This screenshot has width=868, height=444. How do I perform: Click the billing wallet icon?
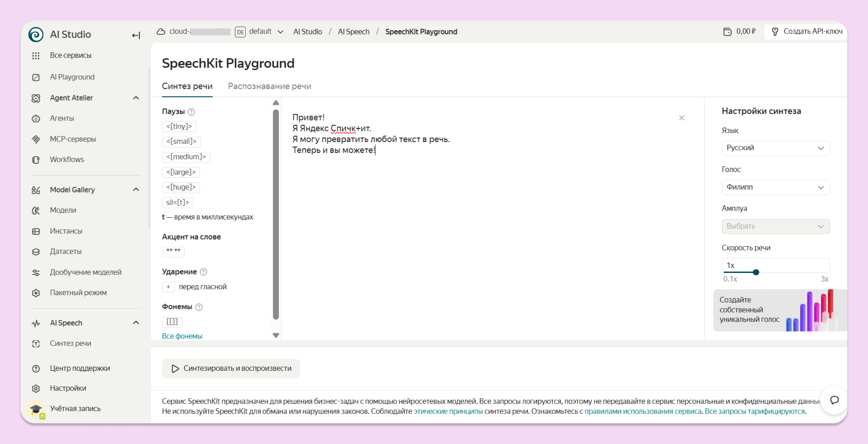pyautogui.click(x=727, y=32)
